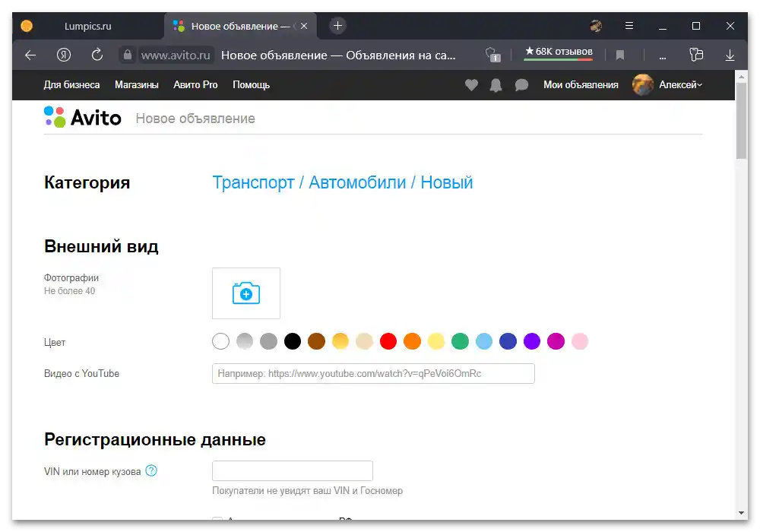This screenshot has height=532, width=760.
Task: Click the Регистрационные данные heading
Action: (155, 439)
